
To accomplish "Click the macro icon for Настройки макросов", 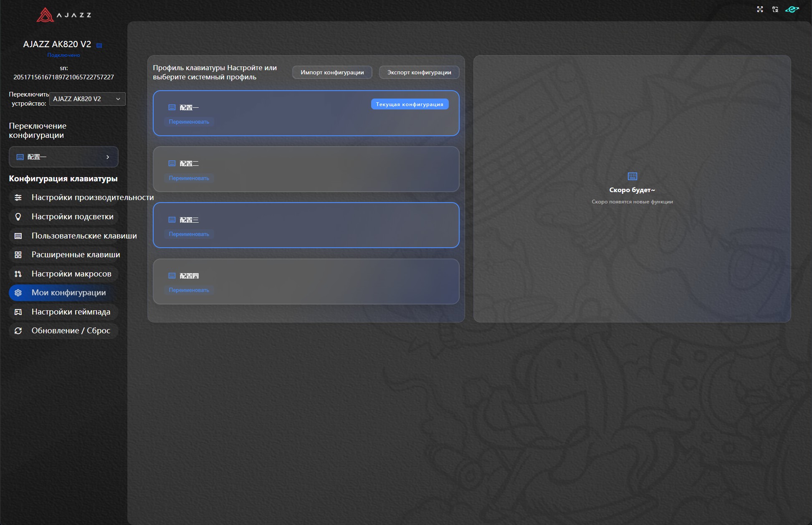I will coord(18,274).
